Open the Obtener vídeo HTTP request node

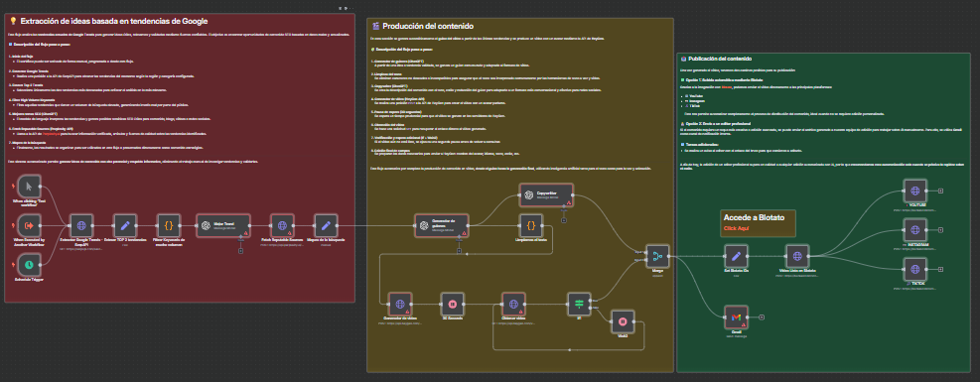[513, 304]
